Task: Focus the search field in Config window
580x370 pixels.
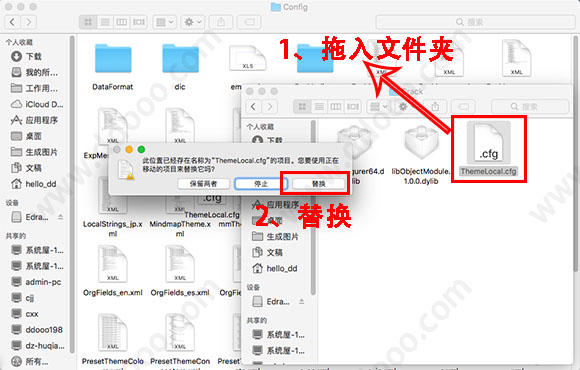Action: (475, 22)
